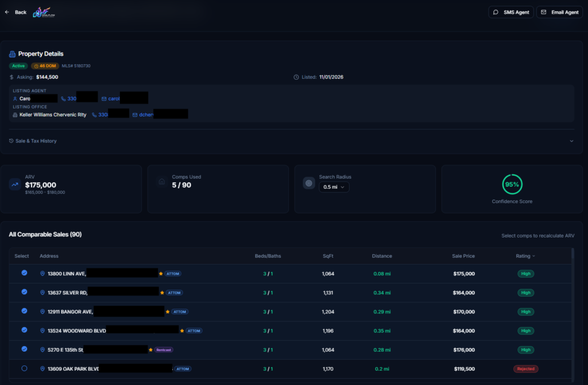The width and height of the screenshot is (588, 385).
Task: Go Back to the previous page
Action: (x=16, y=12)
